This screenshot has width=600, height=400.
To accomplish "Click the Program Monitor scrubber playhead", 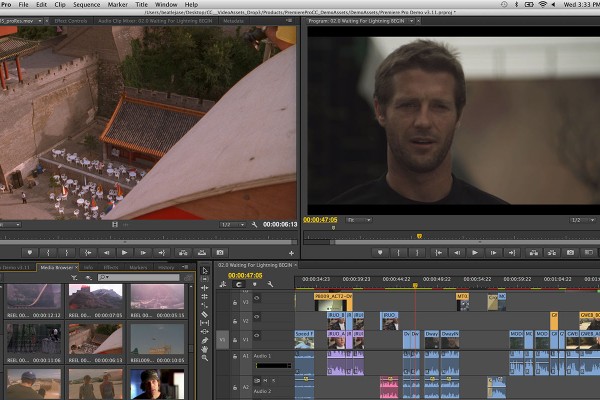I will click(419, 236).
